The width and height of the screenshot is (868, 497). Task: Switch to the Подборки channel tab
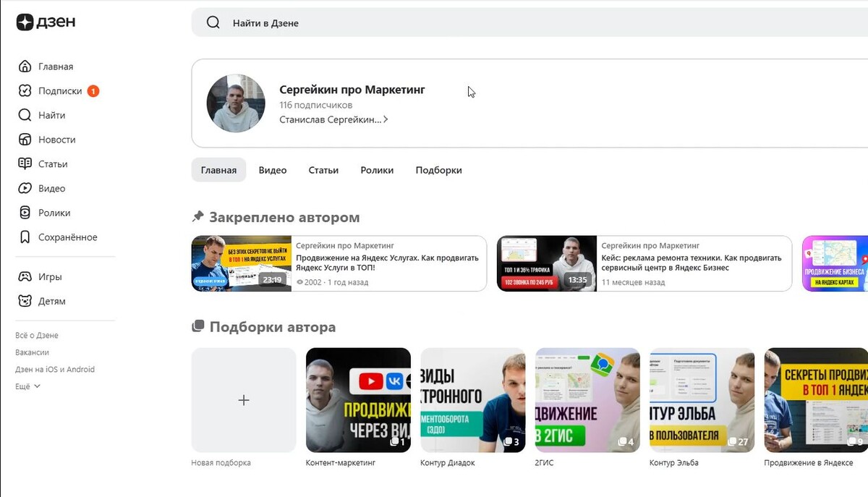point(438,170)
